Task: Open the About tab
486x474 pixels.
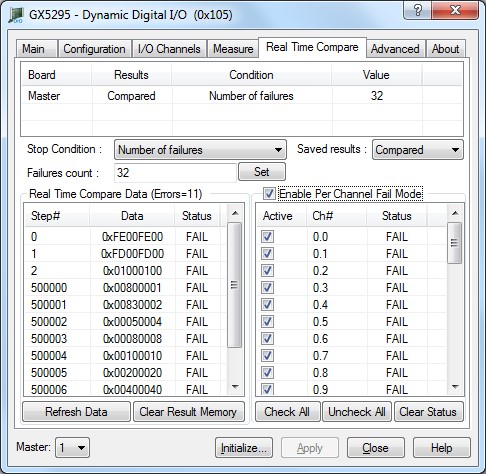Action: point(445,49)
